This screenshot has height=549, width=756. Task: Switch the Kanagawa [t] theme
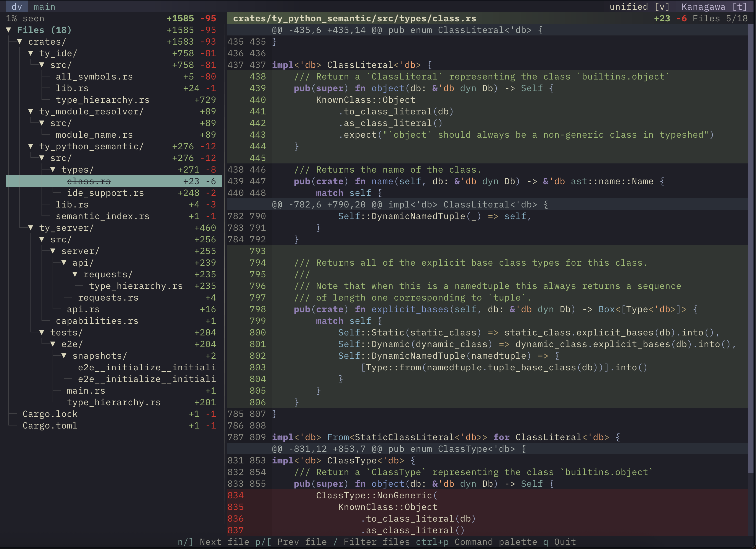pyautogui.click(x=714, y=7)
